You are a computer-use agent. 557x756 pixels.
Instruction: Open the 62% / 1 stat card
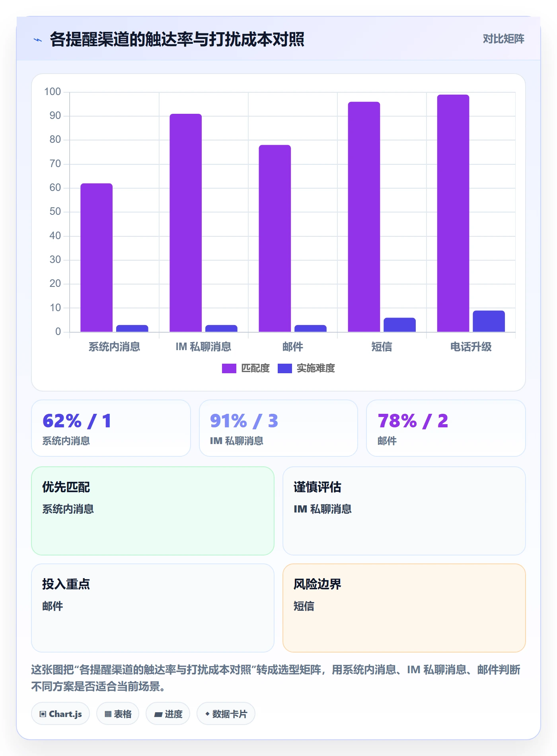pyautogui.click(x=111, y=428)
